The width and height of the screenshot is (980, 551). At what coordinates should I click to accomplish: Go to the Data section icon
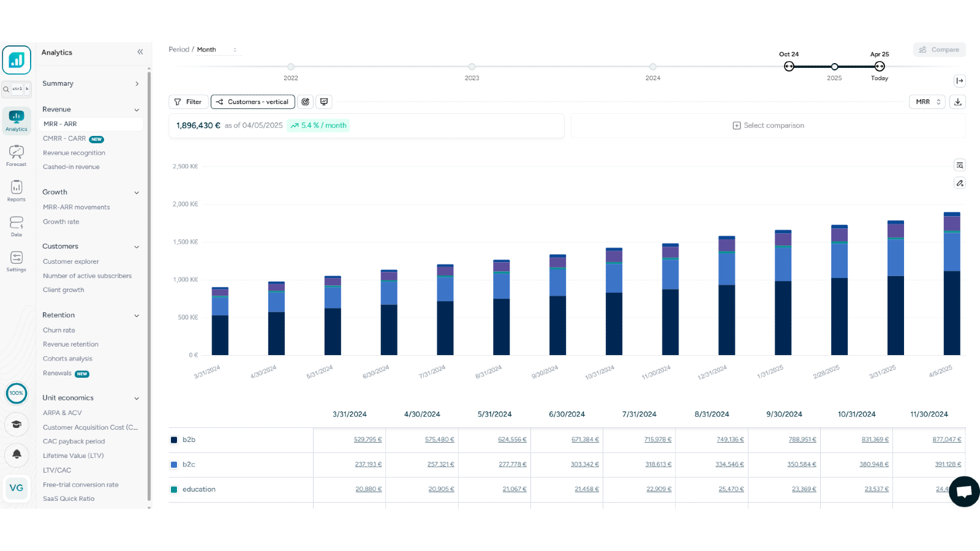click(17, 225)
